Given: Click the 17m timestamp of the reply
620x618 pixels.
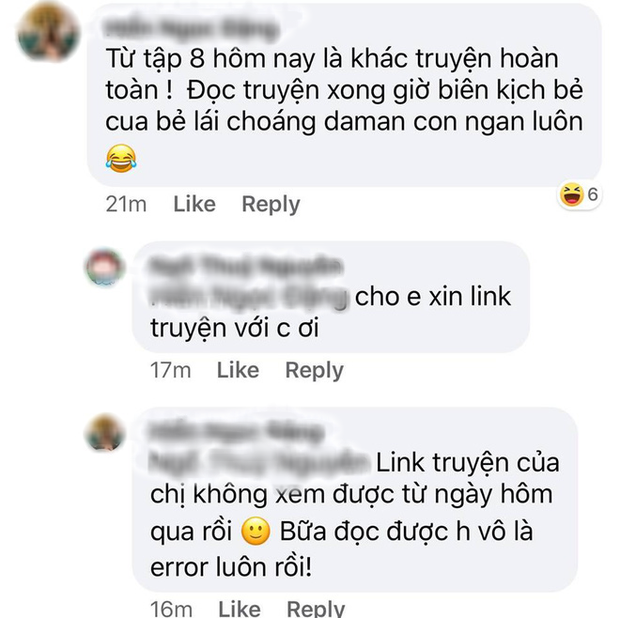Looking at the screenshot, I should (170, 371).
